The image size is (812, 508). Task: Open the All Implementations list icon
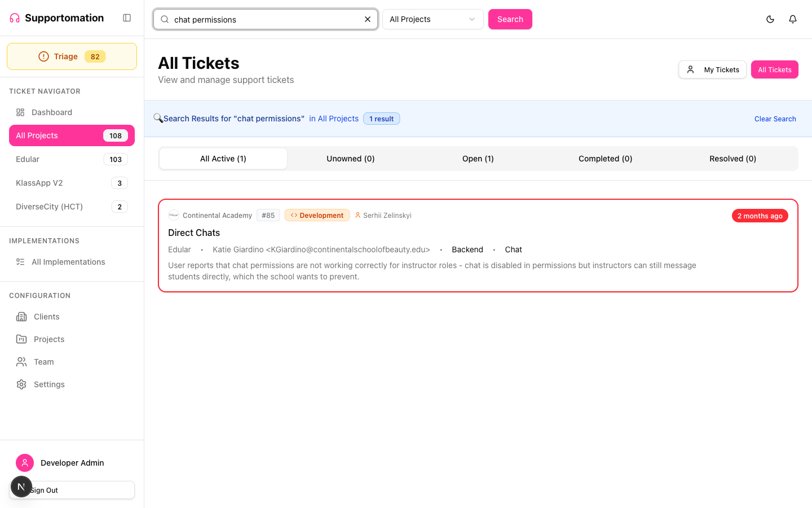click(20, 262)
